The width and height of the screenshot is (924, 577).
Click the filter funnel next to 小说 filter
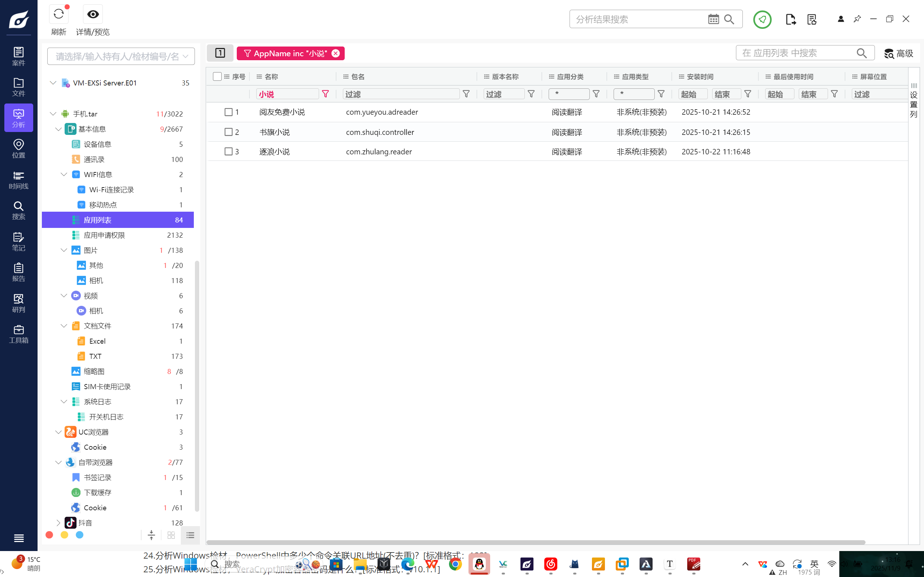point(325,94)
